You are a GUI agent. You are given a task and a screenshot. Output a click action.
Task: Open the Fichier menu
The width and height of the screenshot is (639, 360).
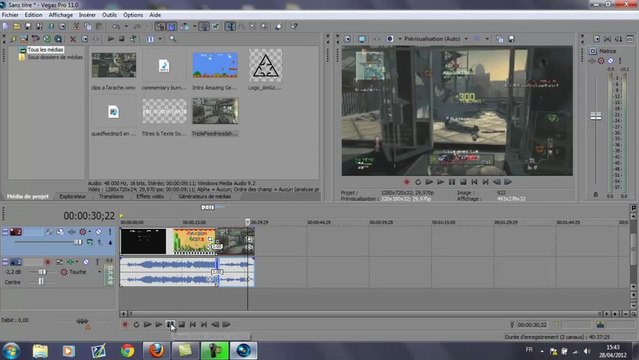[10, 15]
